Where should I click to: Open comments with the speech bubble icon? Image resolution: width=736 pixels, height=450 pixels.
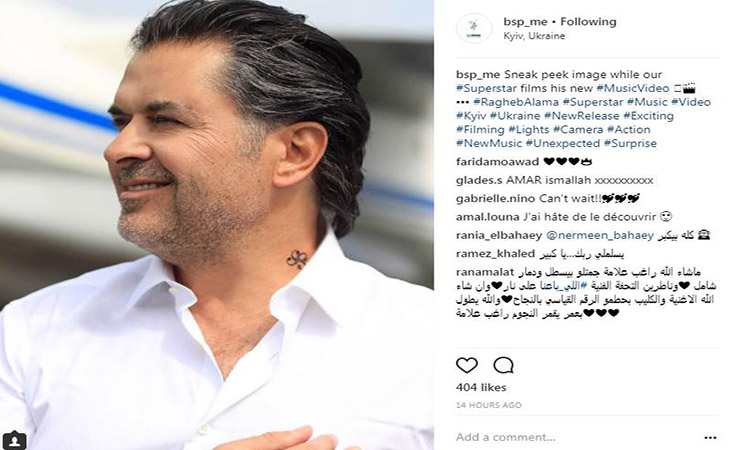(x=503, y=365)
